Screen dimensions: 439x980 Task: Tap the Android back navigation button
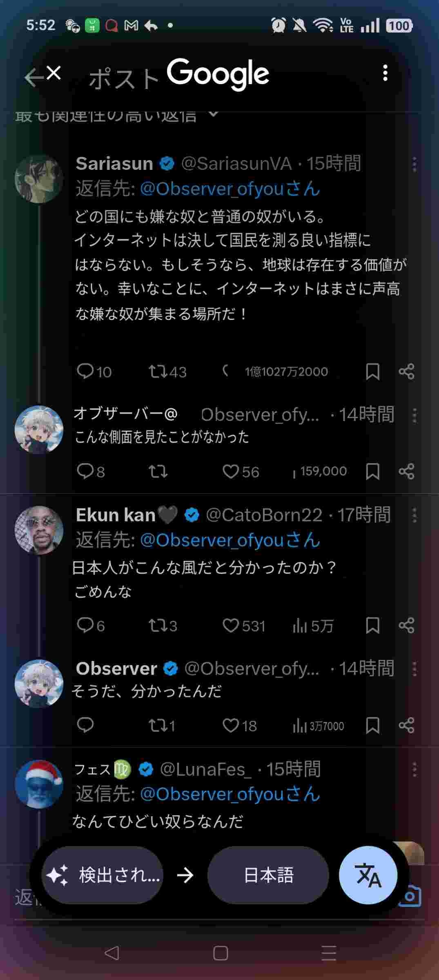click(x=111, y=953)
